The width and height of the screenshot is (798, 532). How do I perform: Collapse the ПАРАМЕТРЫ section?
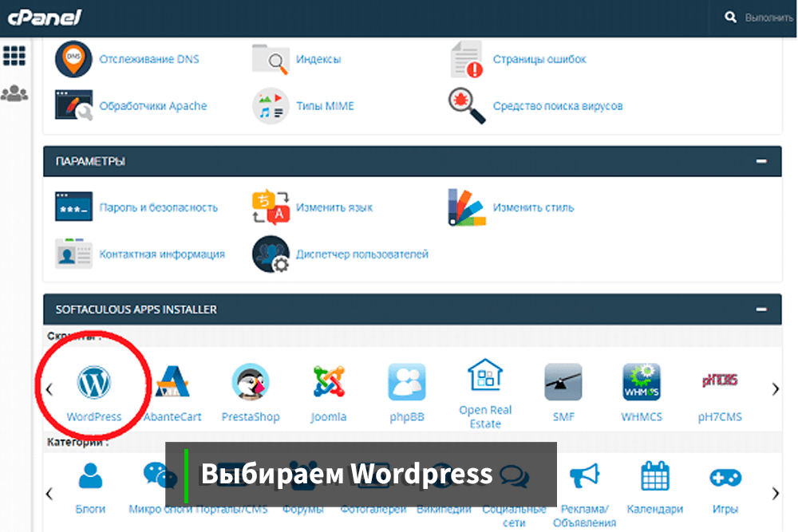(x=761, y=161)
